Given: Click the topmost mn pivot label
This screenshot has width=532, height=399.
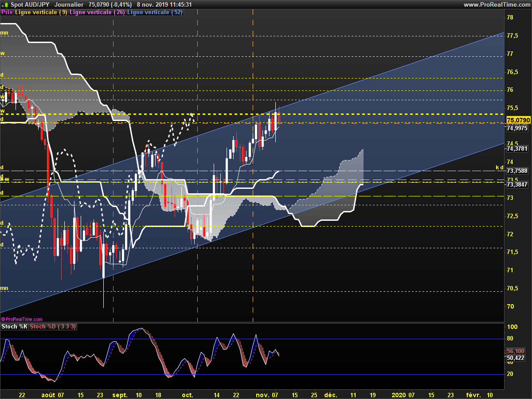Looking at the screenshot, I should 4,32.
